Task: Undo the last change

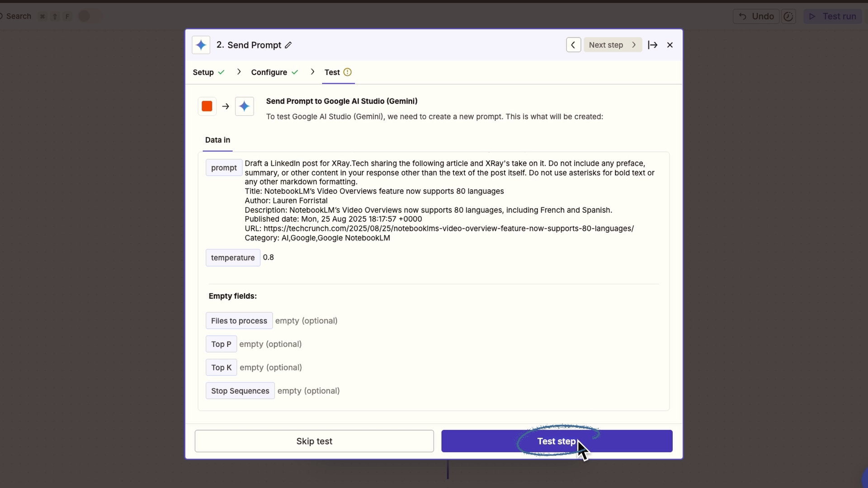Action: click(755, 16)
